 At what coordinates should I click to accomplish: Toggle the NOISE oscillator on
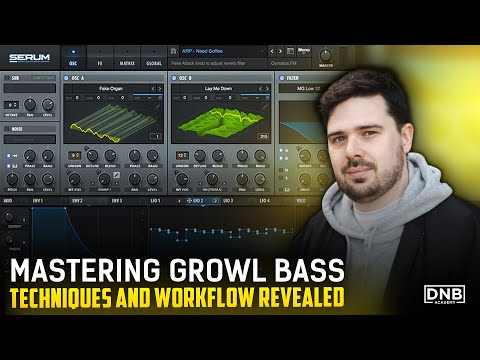[7, 129]
